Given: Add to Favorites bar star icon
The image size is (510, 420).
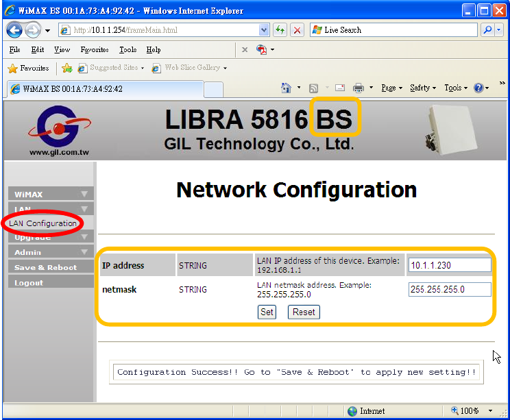Looking at the screenshot, I should click(67, 68).
